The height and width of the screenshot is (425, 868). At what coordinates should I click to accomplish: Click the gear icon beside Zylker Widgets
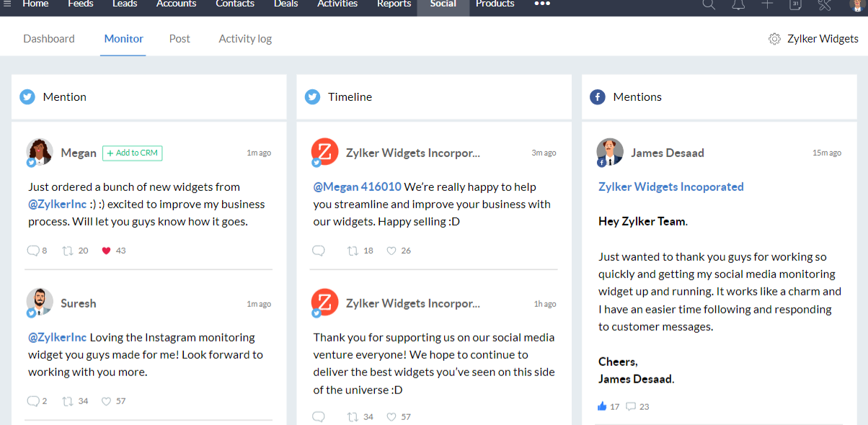pyautogui.click(x=774, y=39)
